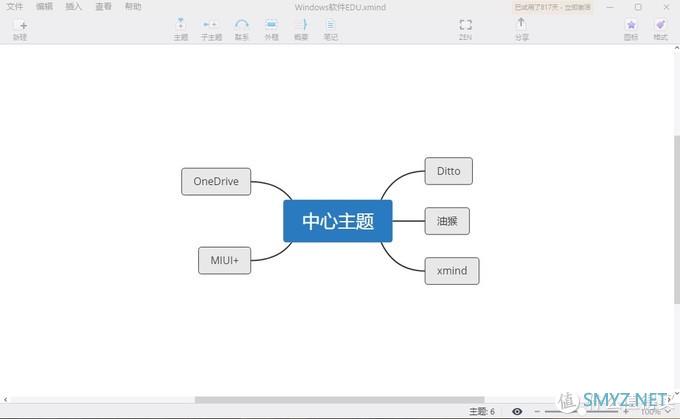Open the 图标 marker panel
The image size is (680, 419).
pyautogui.click(x=631, y=29)
